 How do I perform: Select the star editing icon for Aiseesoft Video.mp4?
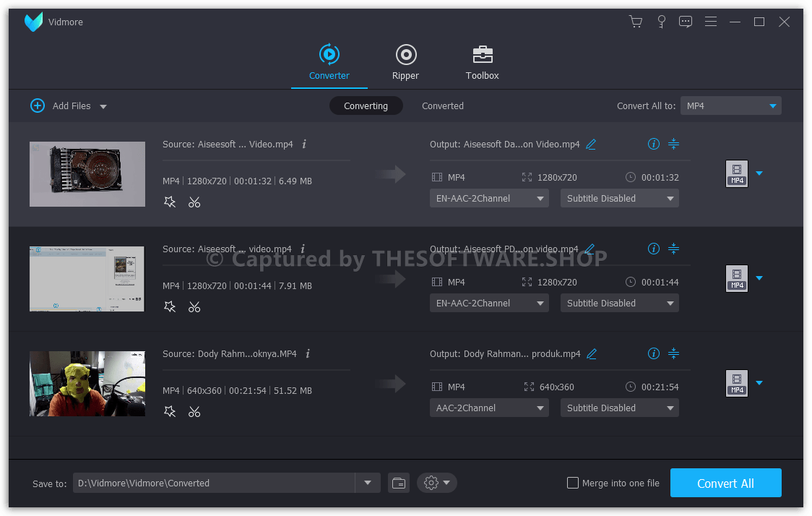[170, 202]
